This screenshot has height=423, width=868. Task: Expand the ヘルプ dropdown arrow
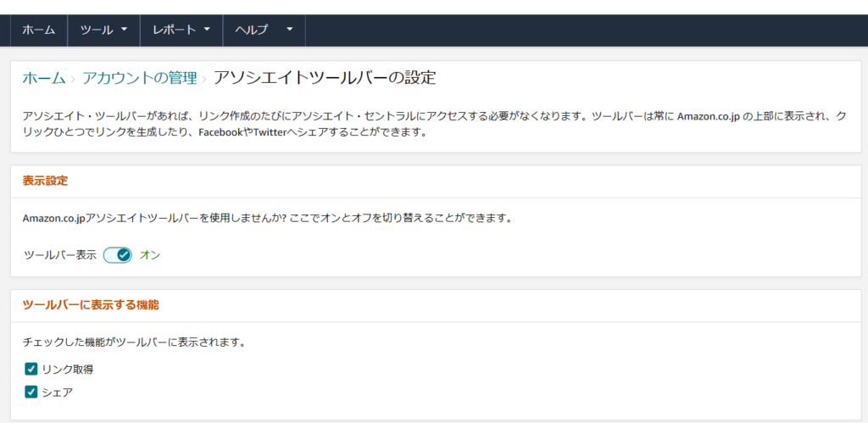pos(290,30)
